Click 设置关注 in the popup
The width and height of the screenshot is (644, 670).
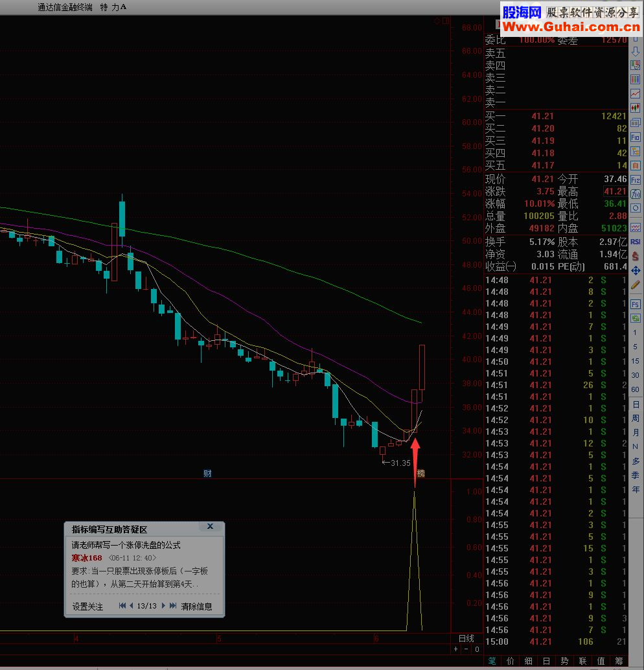(x=87, y=606)
